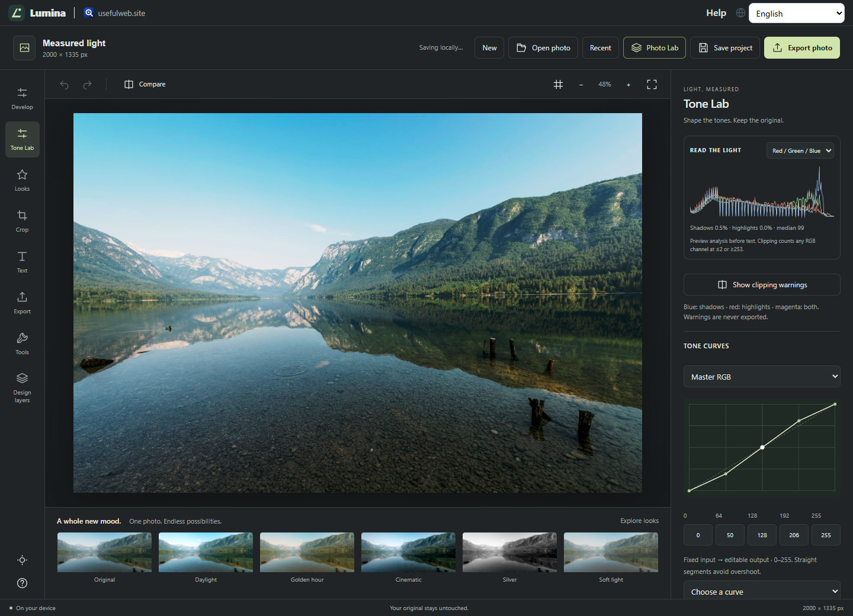Open the Develop panel in the sidebar
853x616 pixels.
pos(22,98)
